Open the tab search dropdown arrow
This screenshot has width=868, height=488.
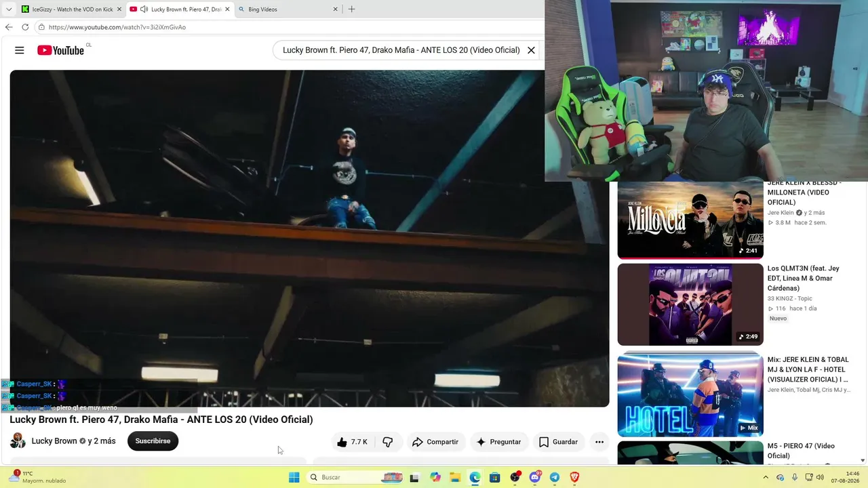8,9
